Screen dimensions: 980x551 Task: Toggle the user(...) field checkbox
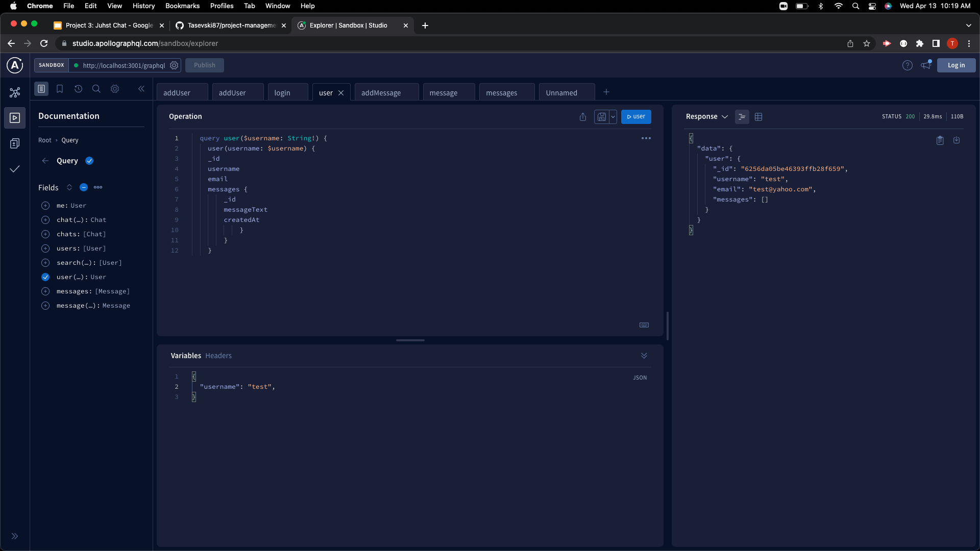pyautogui.click(x=45, y=277)
